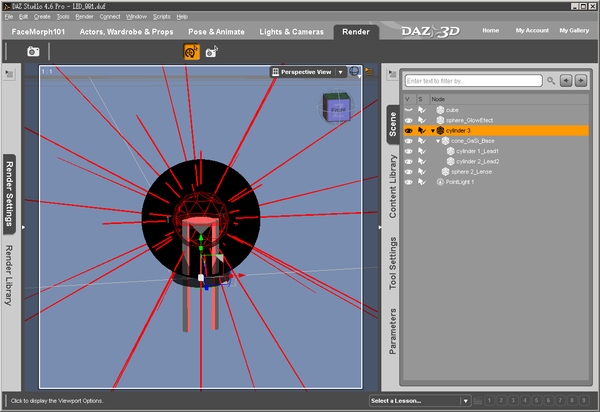Viewport: 600px width, 412px height.
Task: Collapse left pane with white arrow handle
Action: (23, 227)
